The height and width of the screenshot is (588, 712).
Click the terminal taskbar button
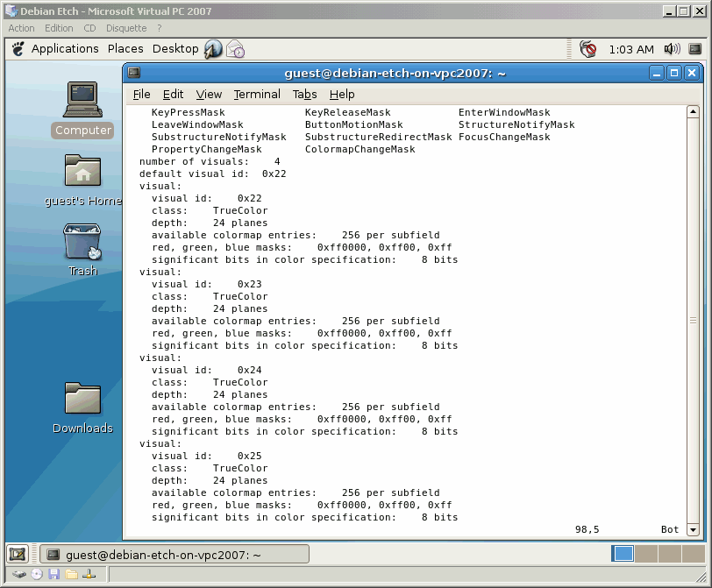(x=175, y=554)
